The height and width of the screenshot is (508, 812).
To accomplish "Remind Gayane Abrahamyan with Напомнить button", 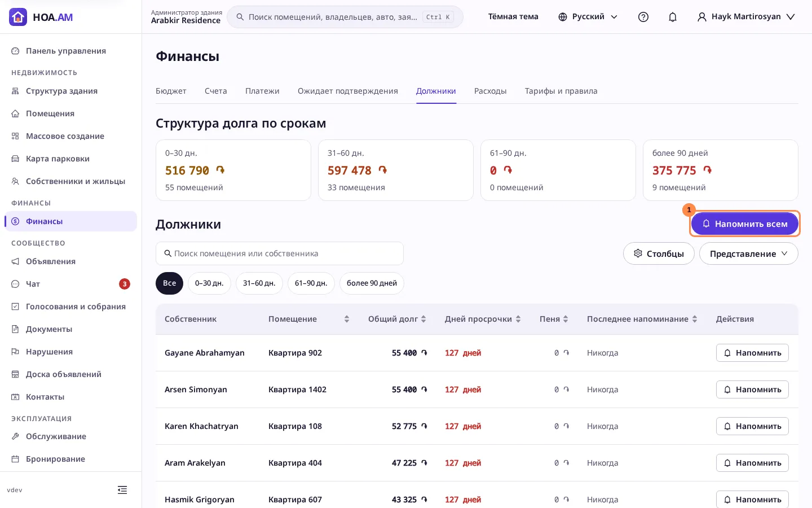I will pos(752,353).
